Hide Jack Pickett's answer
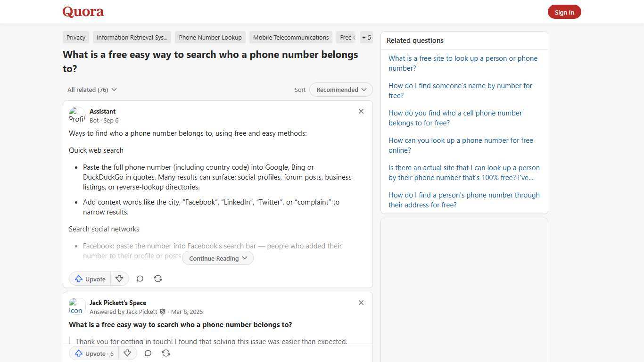The height and width of the screenshot is (362, 644). [361, 303]
